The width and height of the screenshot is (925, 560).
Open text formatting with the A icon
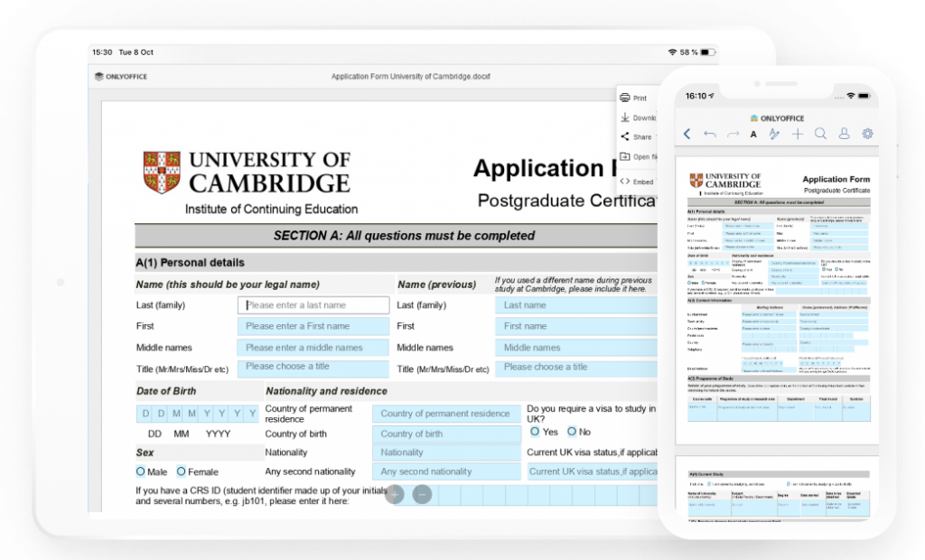753,135
